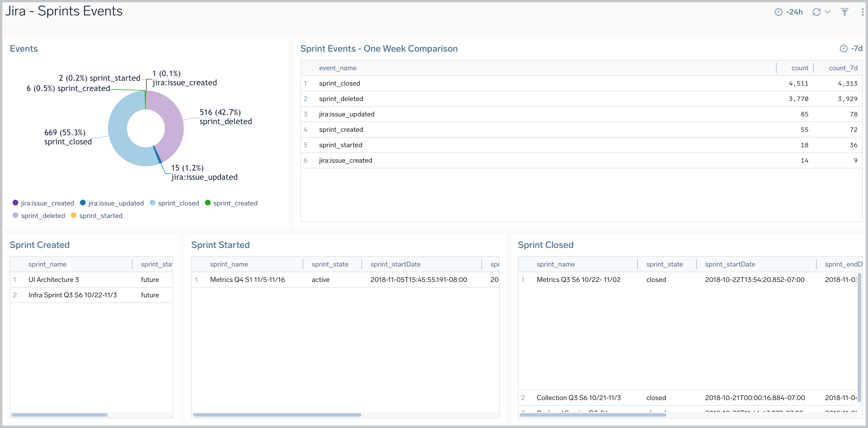868x428 pixels.
Task: Sort Sprint Created table by sprint_name
Action: (47, 264)
